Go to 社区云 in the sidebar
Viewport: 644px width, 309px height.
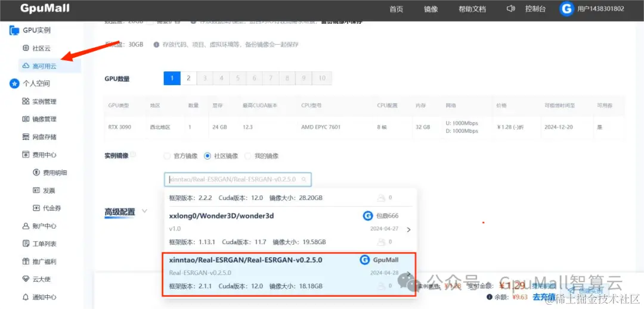point(41,48)
